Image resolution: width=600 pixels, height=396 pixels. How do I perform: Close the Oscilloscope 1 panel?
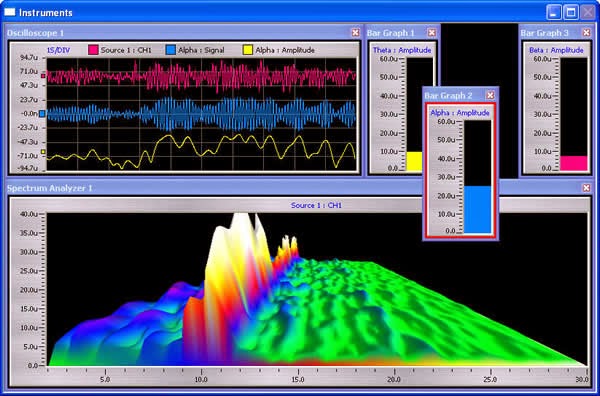point(355,33)
